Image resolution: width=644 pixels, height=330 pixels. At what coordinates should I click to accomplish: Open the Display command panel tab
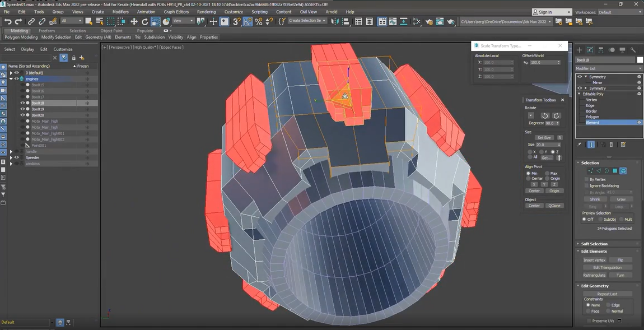[x=622, y=50]
